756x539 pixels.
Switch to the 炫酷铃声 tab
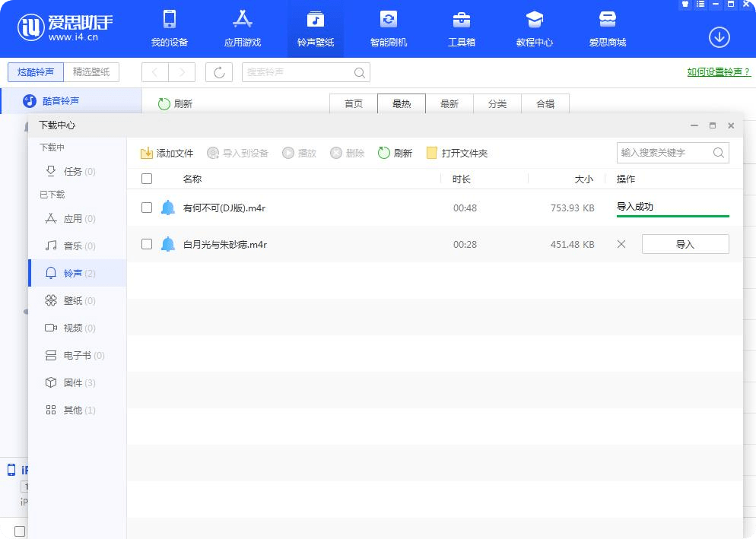(x=34, y=71)
